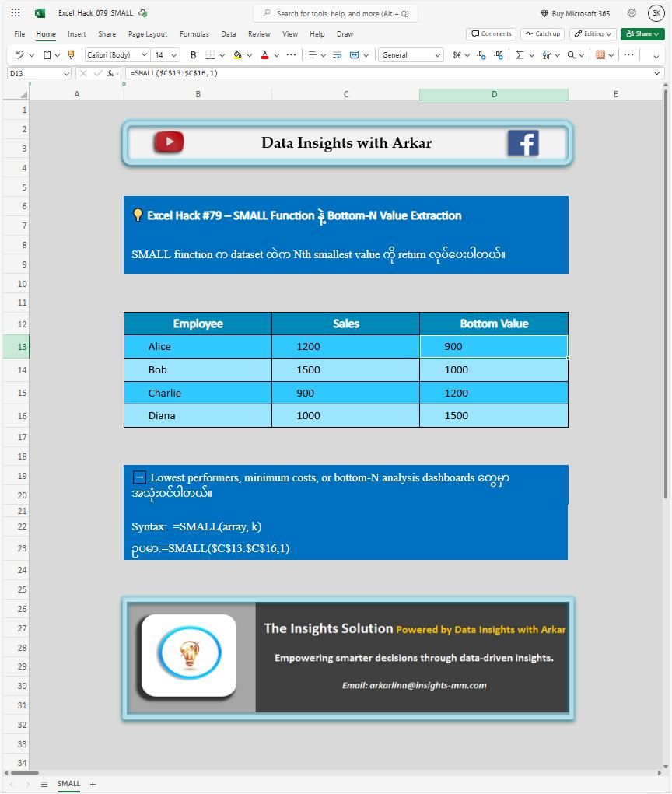672x794 pixels.
Task: Open the Editing mode dropdown
Action: [593, 33]
